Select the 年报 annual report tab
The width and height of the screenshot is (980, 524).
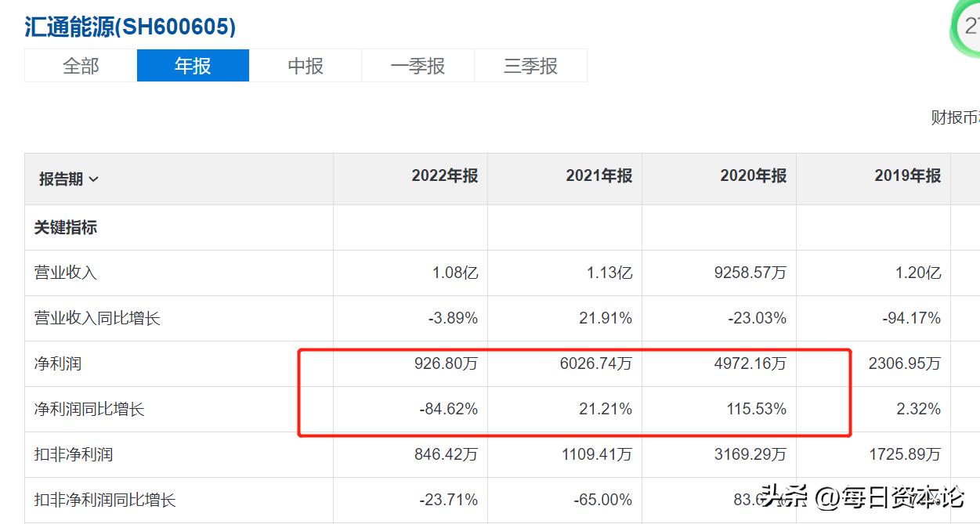pos(193,66)
